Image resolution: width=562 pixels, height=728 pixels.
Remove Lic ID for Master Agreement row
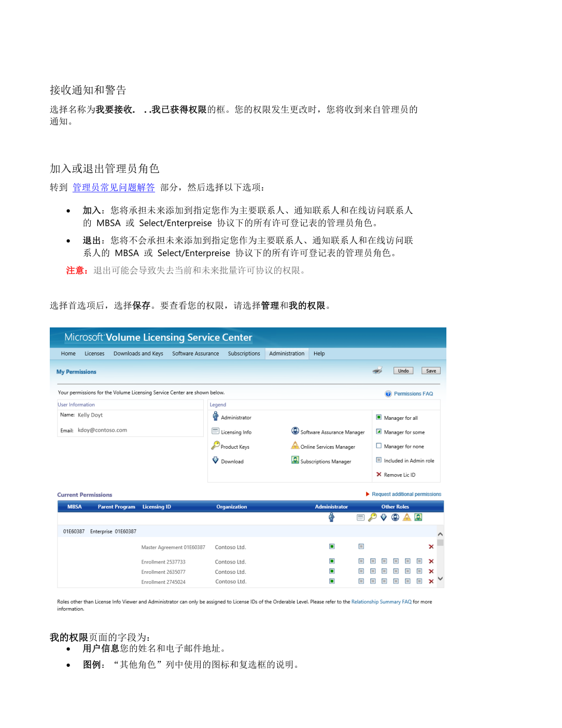(431, 547)
